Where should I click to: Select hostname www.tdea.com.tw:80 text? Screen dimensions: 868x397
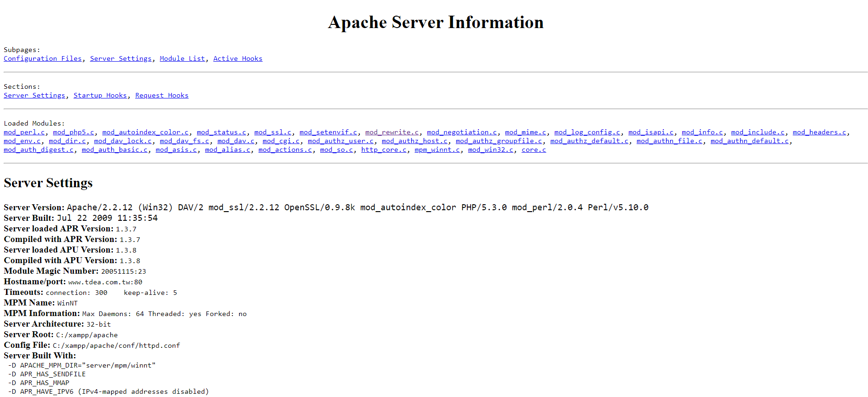[x=105, y=282]
